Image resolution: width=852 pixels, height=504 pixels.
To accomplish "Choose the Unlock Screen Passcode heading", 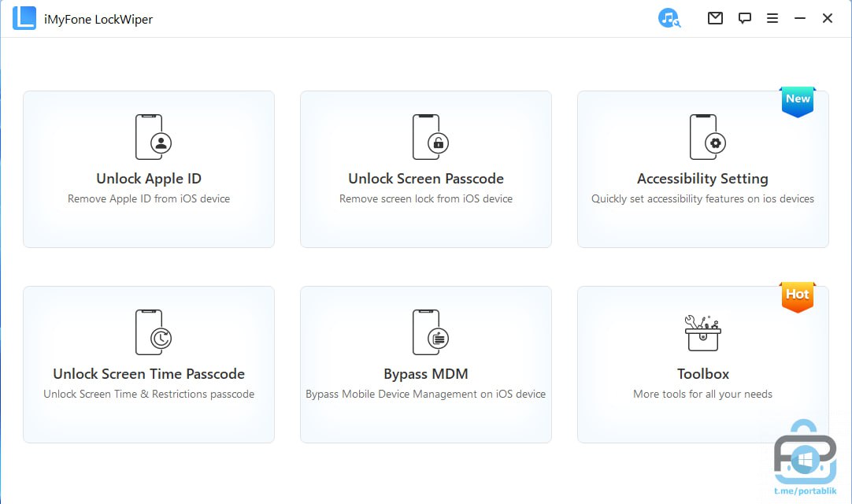I will point(426,178).
